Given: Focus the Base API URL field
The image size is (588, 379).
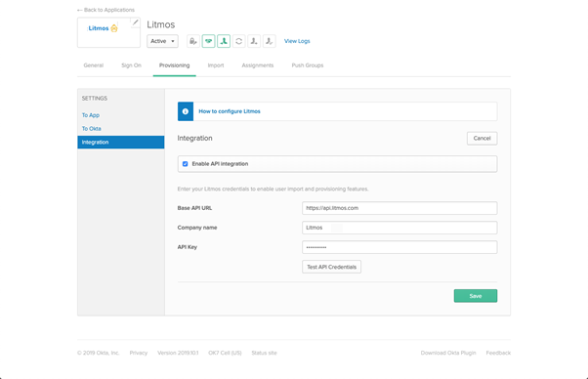Looking at the screenshot, I should pyautogui.click(x=399, y=208).
